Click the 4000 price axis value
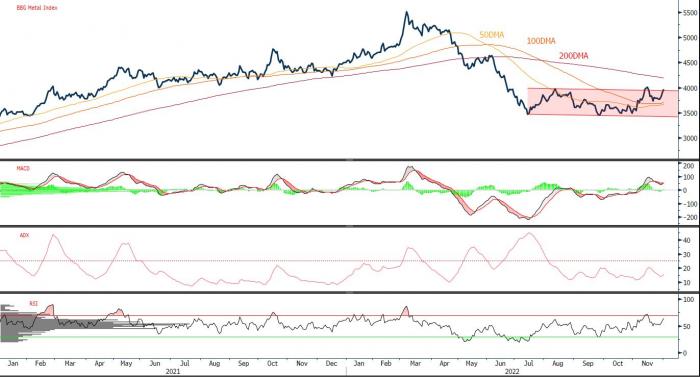Viewport: 700px width, 377px height. (x=689, y=88)
